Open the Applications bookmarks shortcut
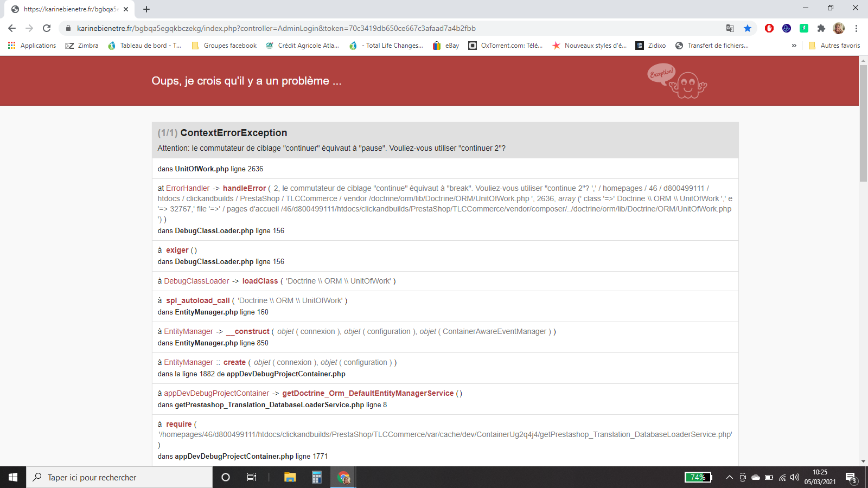868x488 pixels. click(x=32, y=46)
